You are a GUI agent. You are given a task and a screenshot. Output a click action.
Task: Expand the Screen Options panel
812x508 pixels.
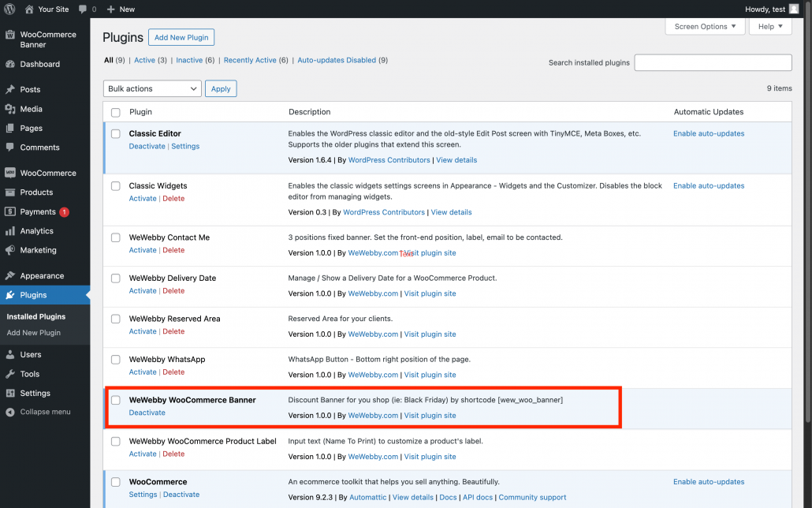[x=705, y=27]
